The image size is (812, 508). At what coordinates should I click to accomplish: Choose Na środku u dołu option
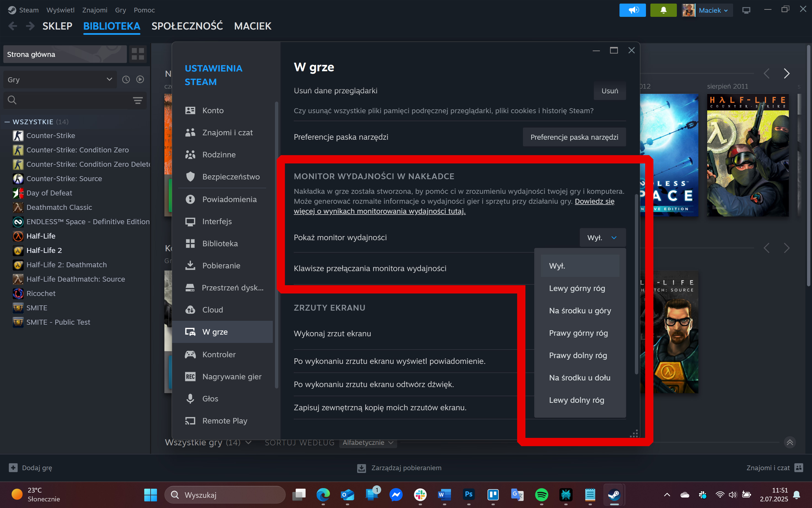click(x=580, y=378)
